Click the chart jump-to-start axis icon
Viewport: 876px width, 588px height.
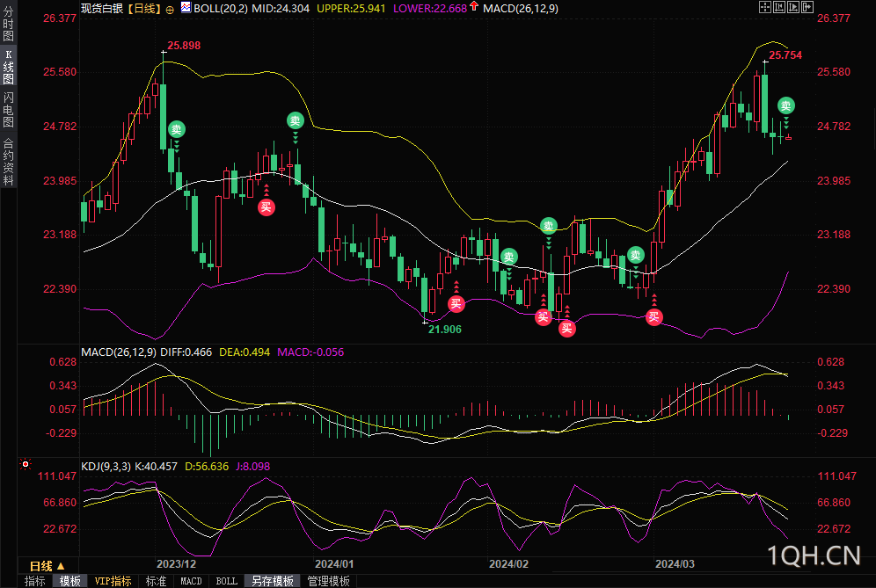click(778, 7)
